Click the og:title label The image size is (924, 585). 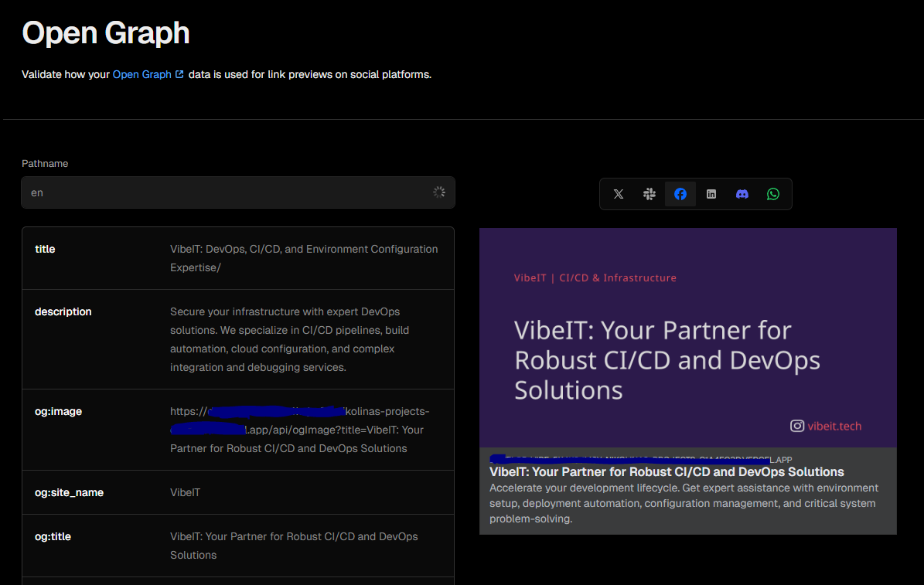pos(53,536)
